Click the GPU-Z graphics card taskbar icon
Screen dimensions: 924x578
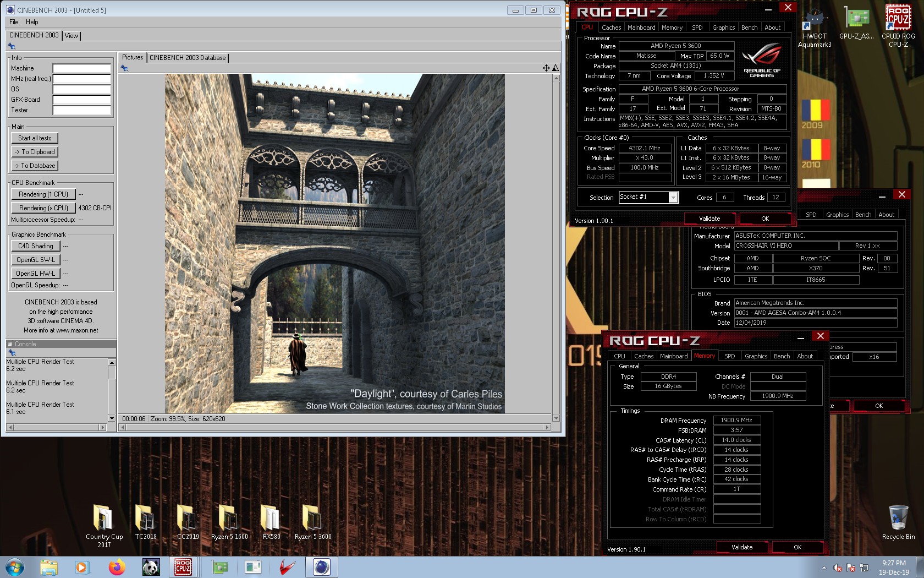(220, 567)
